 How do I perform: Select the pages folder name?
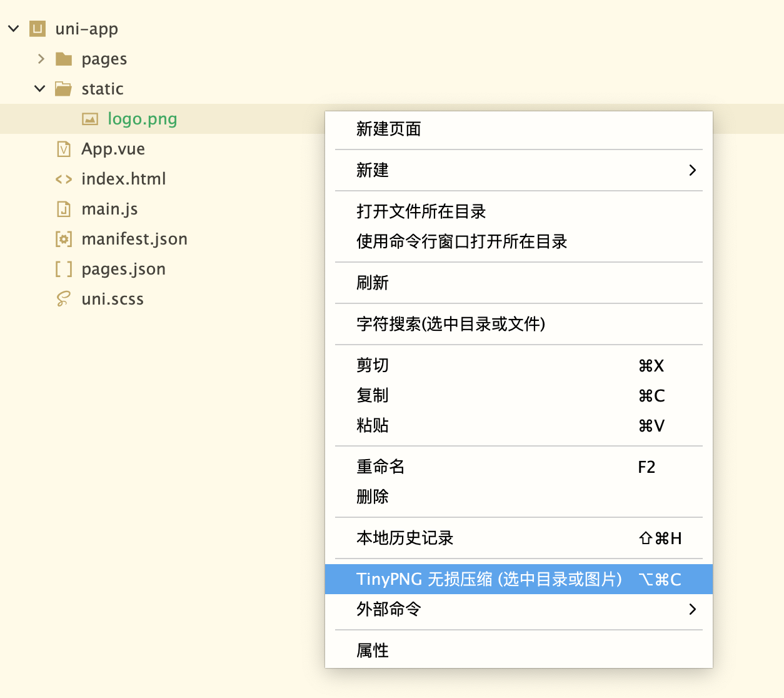click(x=104, y=59)
